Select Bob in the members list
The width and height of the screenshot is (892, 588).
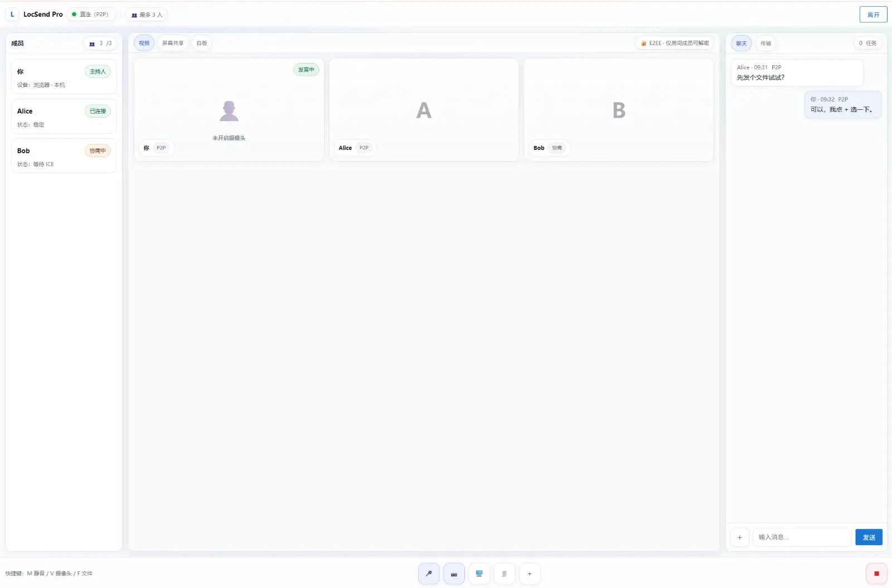[64, 156]
